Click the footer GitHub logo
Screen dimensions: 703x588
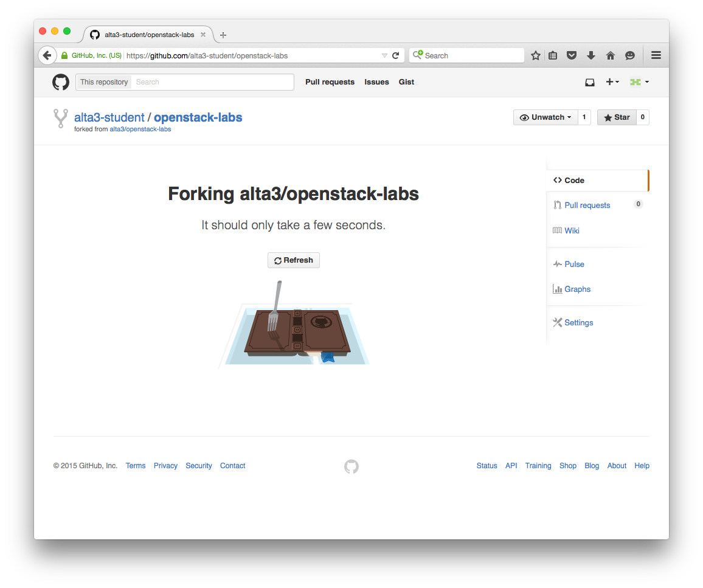[x=351, y=466]
